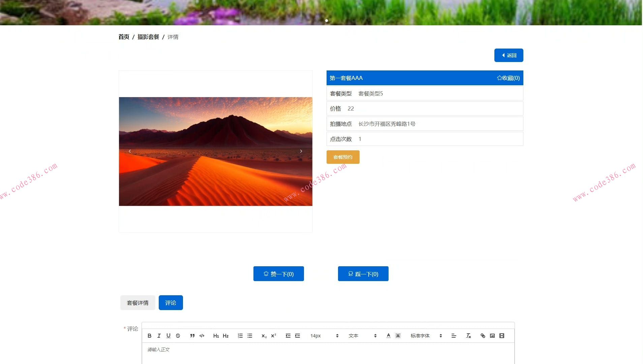Viewport: 643px width, 364px height.
Task: Open the 摄影套餐 breadcrumb link
Action: coord(149,37)
